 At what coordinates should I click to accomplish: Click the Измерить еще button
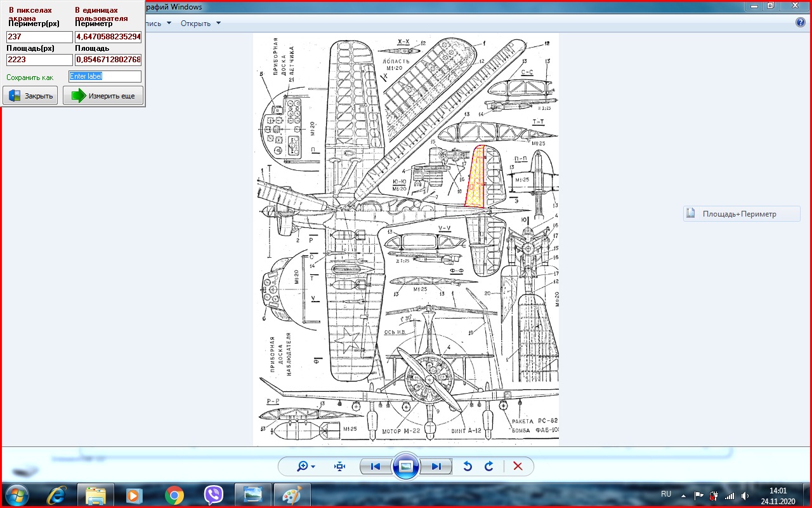tap(103, 95)
